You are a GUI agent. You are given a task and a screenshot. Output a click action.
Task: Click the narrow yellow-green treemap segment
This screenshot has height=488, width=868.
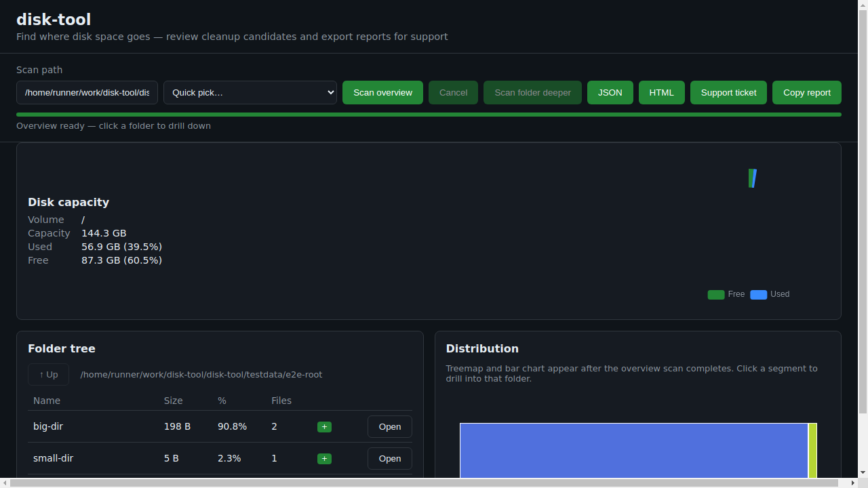point(812,451)
